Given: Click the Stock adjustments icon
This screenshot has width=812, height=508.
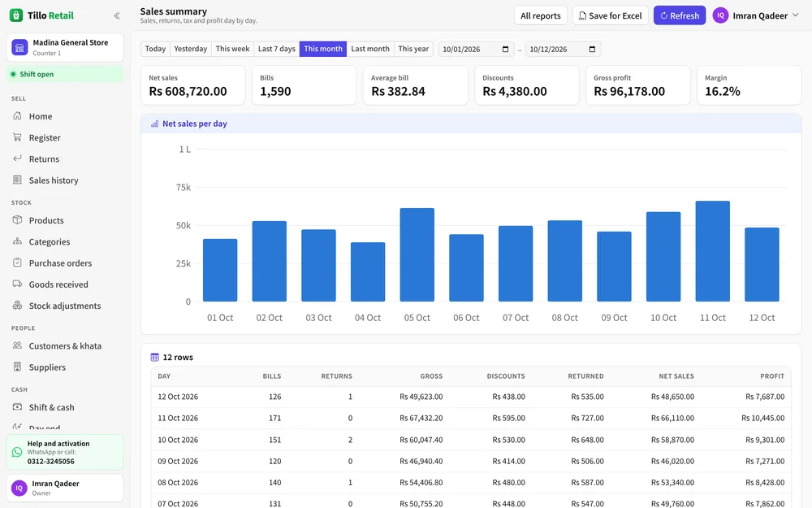Looking at the screenshot, I should (x=18, y=305).
